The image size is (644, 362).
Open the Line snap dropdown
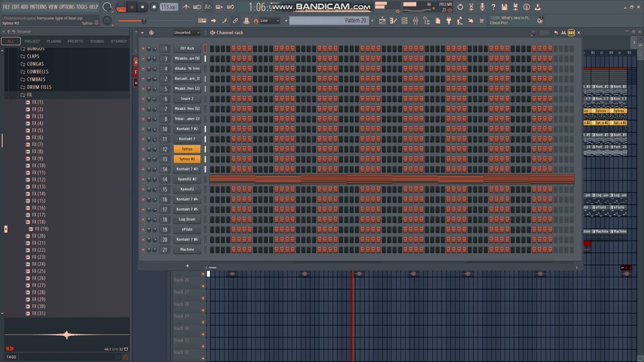tap(271, 21)
